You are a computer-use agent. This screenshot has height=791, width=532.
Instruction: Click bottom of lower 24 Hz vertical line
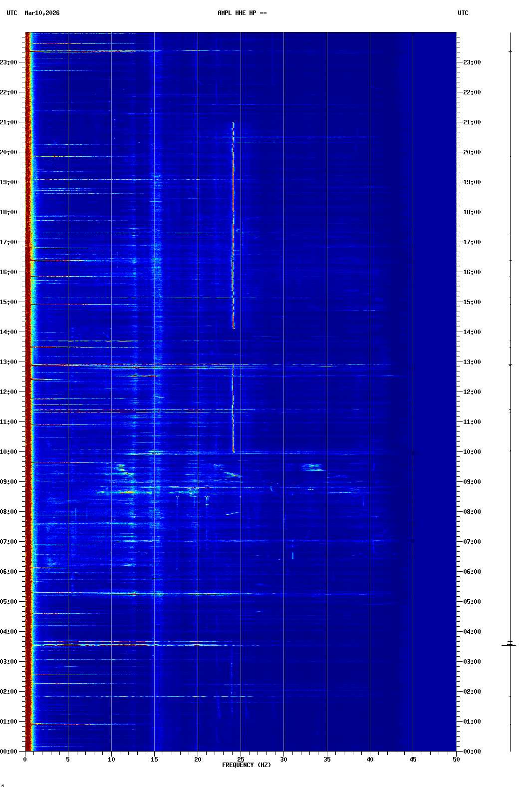point(233,451)
